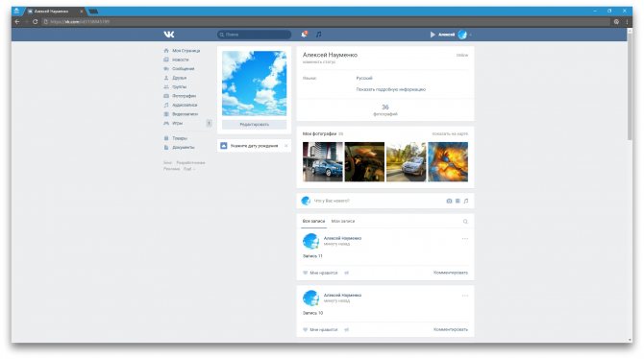Screen dimensions: 644x359
Task: Open the notifications bell icon
Action: (304, 35)
